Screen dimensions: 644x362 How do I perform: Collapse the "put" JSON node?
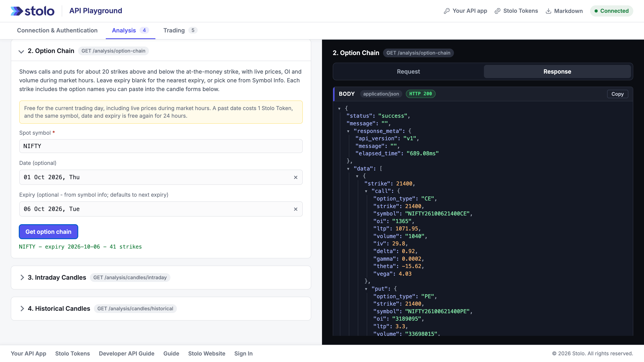pyautogui.click(x=366, y=289)
